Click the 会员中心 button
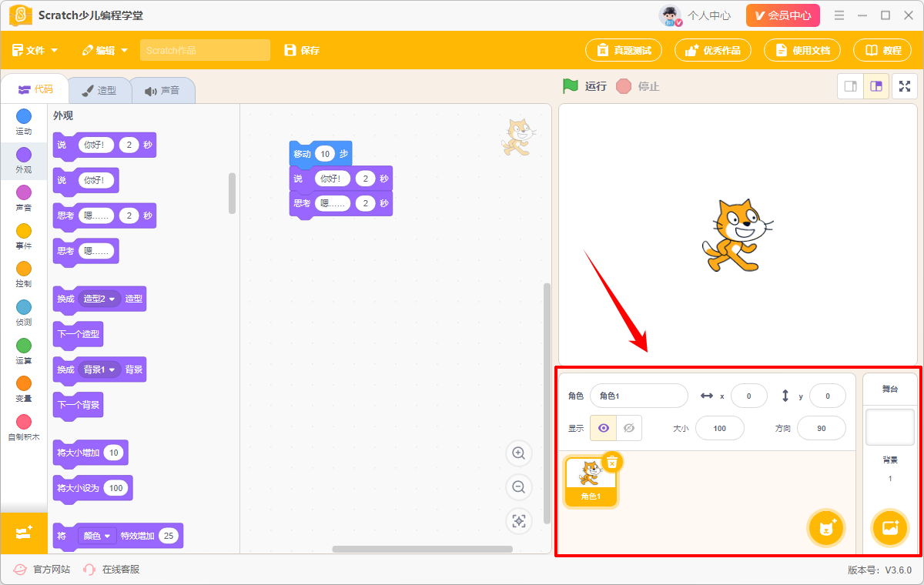This screenshot has height=585, width=924. tap(783, 15)
